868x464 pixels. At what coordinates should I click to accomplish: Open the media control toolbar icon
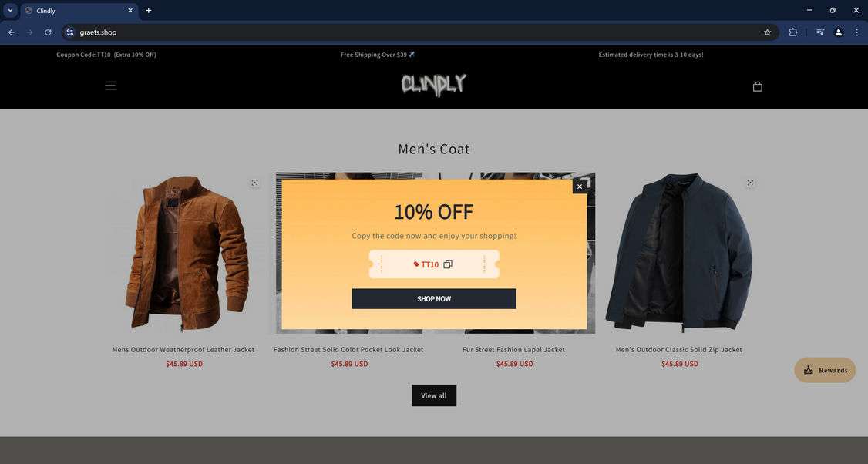click(820, 32)
